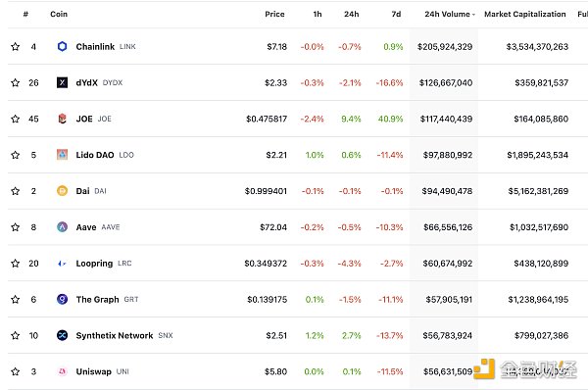Sort table by Price column header

tap(274, 15)
